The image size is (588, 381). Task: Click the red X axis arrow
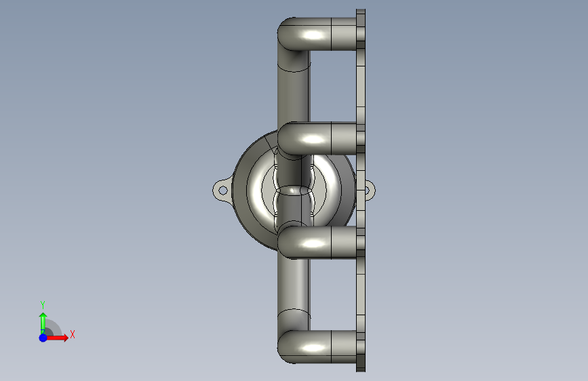click(56, 338)
